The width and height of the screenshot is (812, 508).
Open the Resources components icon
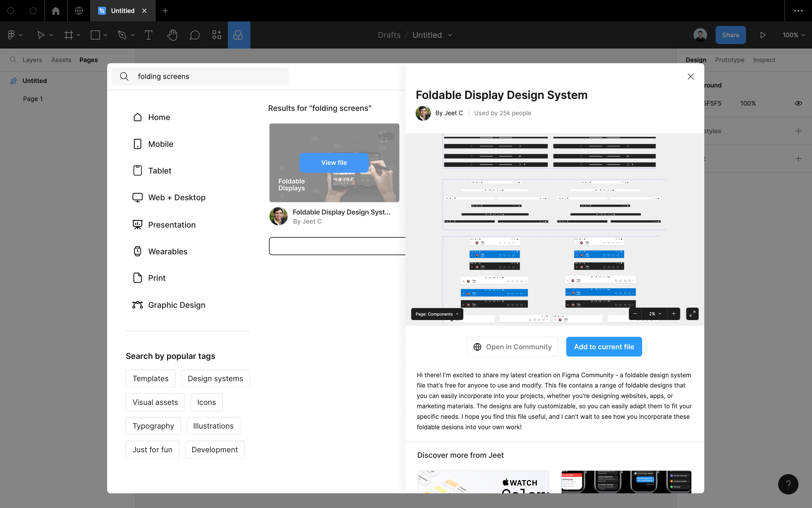point(217,35)
